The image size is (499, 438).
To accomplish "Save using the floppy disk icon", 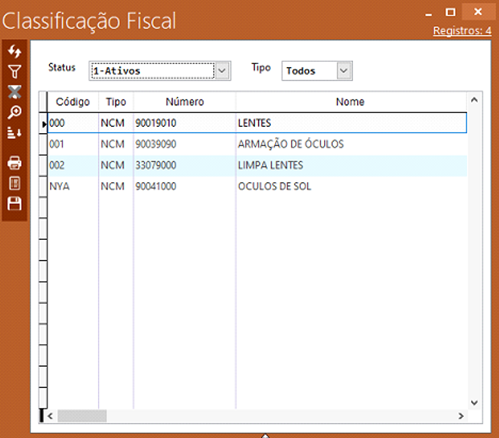I will pos(14,204).
